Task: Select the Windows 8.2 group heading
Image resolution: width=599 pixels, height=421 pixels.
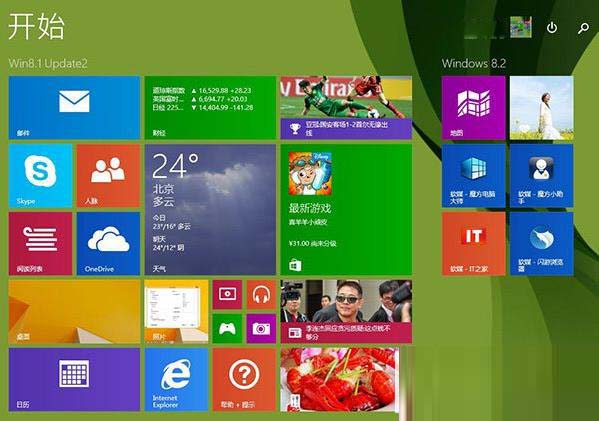Action: tap(474, 63)
